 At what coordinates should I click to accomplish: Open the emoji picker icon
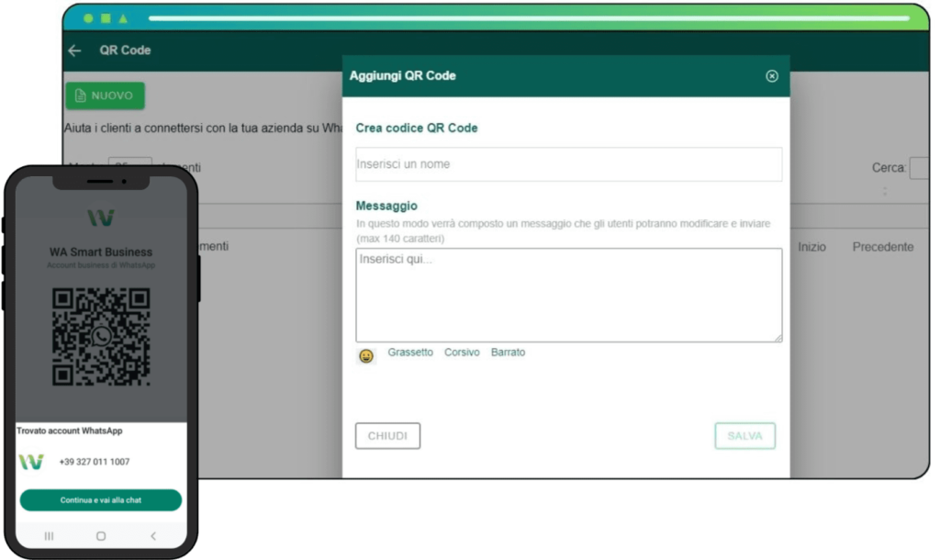pos(365,356)
